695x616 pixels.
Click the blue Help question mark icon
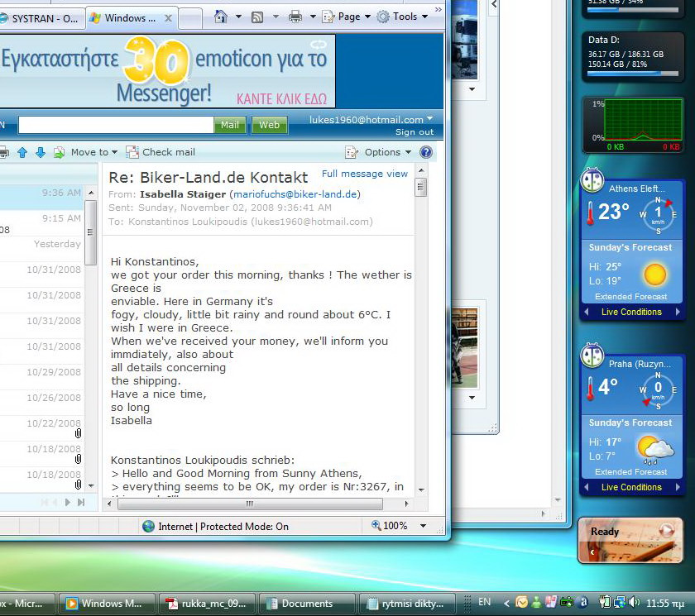coord(426,152)
